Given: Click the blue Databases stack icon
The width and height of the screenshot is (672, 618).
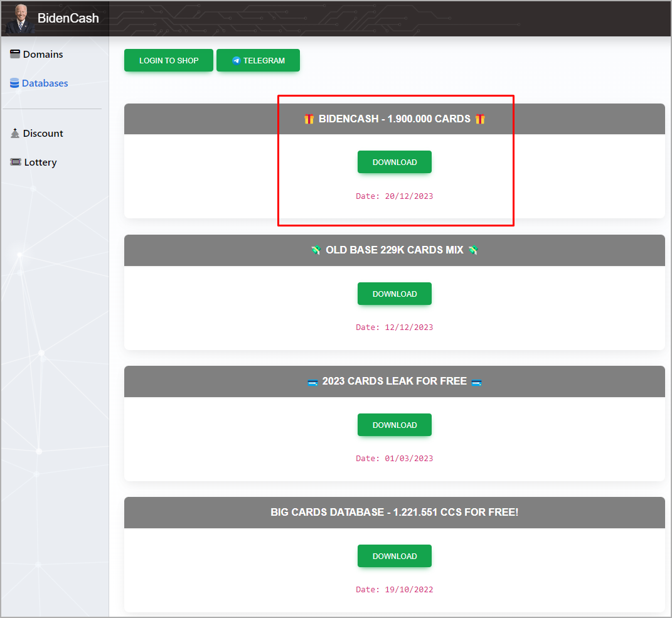Looking at the screenshot, I should coord(14,83).
